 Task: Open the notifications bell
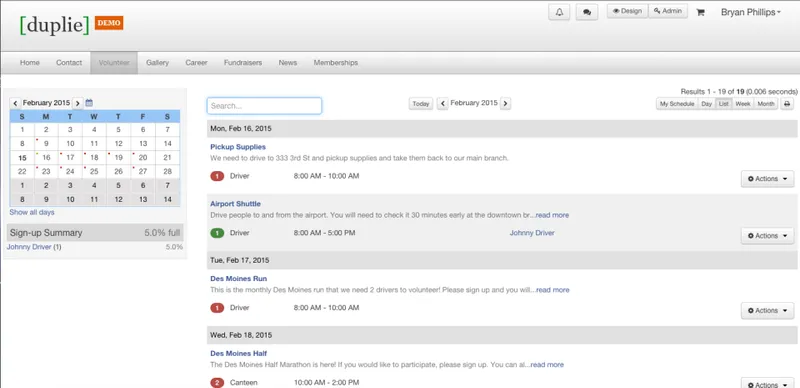(x=559, y=12)
